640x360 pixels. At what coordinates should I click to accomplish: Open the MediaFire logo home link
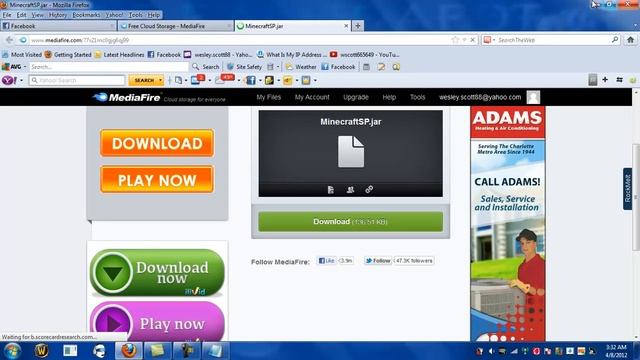(x=127, y=97)
